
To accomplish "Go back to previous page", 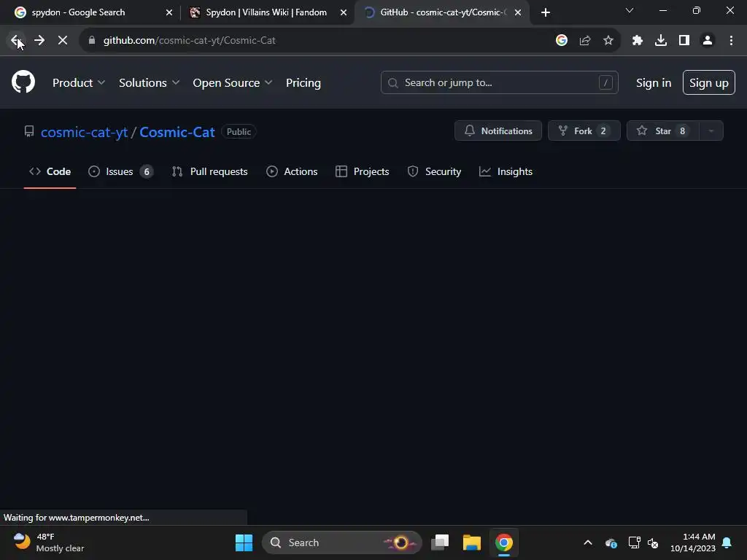I will tap(16, 40).
